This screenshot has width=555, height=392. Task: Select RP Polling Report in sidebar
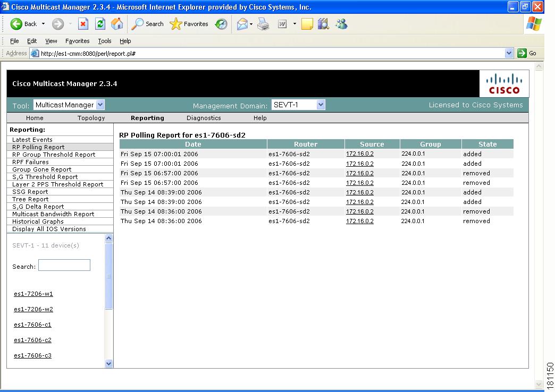38,147
